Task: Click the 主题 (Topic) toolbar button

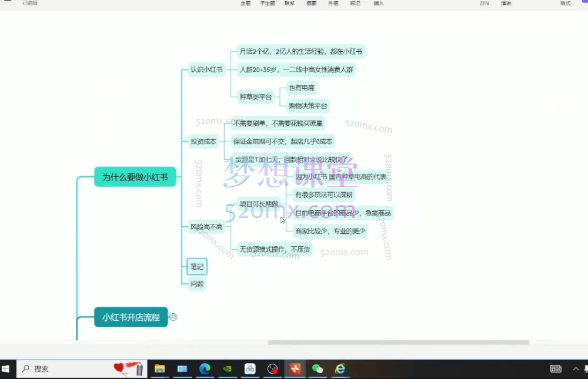Action: 245,3
